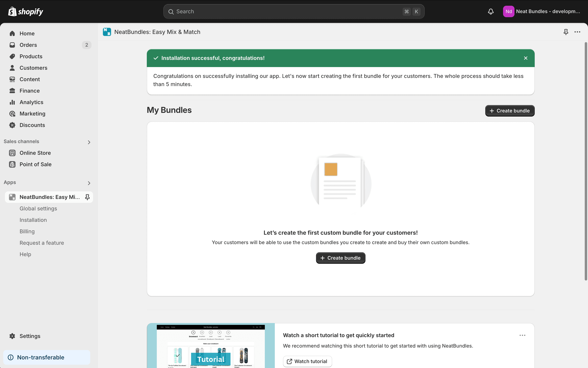The width and height of the screenshot is (588, 368).
Task: Open the app header three-dot menu
Action: click(577, 32)
